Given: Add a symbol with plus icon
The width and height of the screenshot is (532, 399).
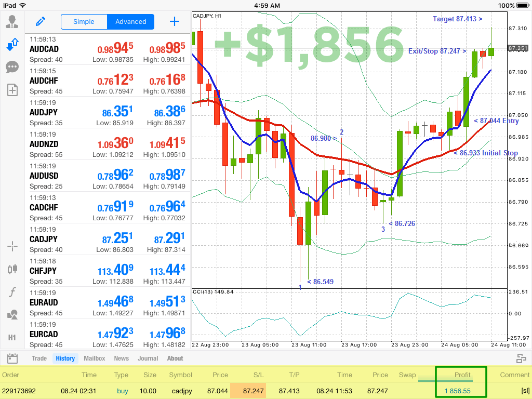Looking at the screenshot, I should tap(175, 21).
